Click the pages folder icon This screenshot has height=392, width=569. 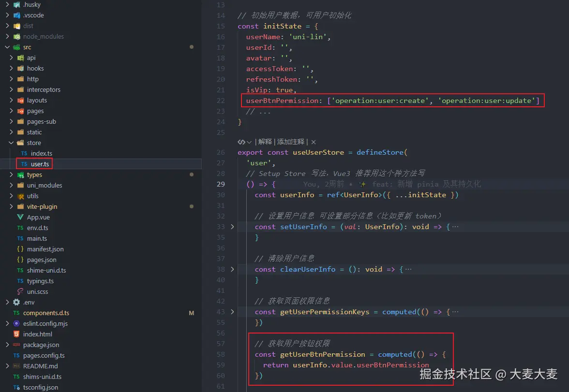click(21, 111)
